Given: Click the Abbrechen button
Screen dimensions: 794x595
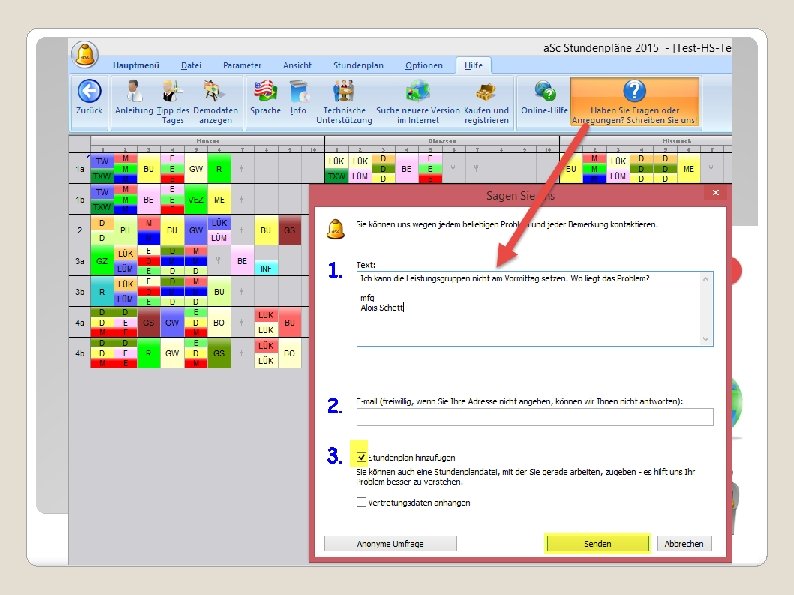Looking at the screenshot, I should point(684,543).
